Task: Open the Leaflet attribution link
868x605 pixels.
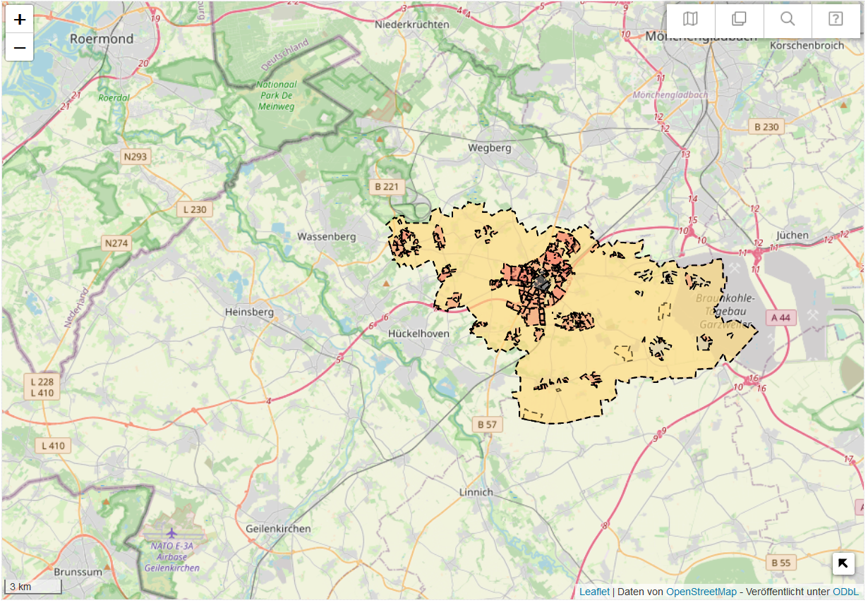Action: (594, 592)
